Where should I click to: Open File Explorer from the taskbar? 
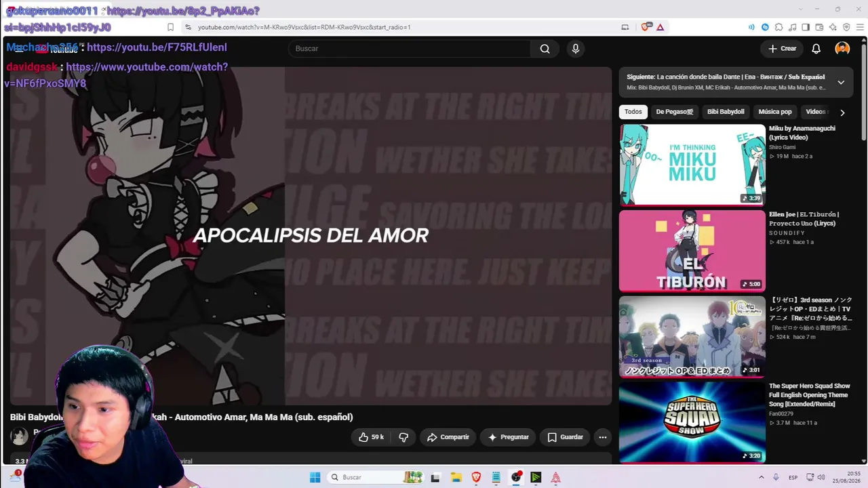456,477
